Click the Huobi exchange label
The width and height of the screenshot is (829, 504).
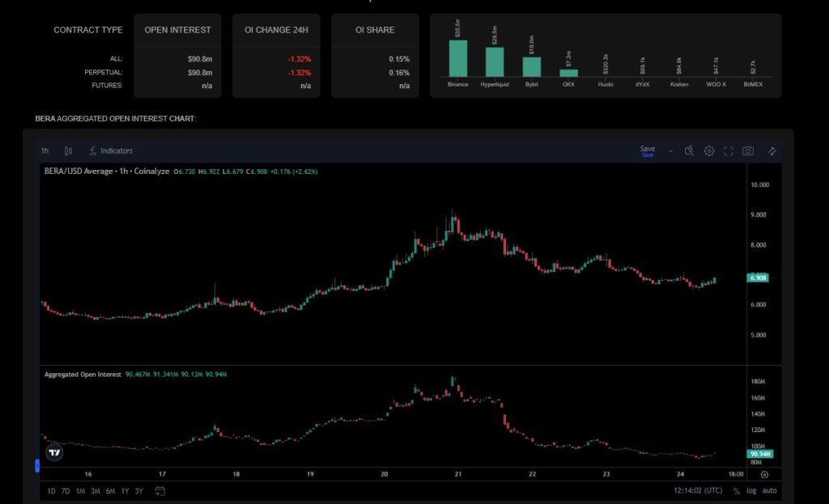coord(606,84)
